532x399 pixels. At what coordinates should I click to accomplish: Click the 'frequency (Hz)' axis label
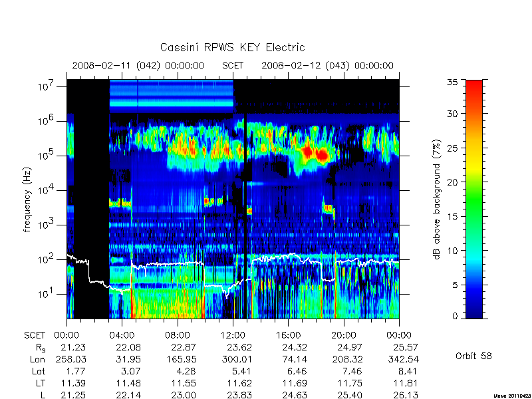(27, 199)
